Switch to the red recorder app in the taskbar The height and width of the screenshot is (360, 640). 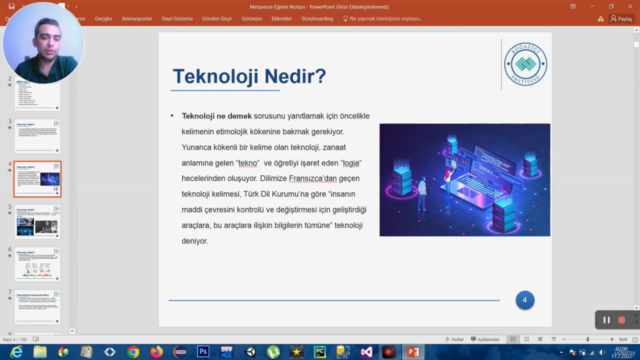(x=389, y=352)
